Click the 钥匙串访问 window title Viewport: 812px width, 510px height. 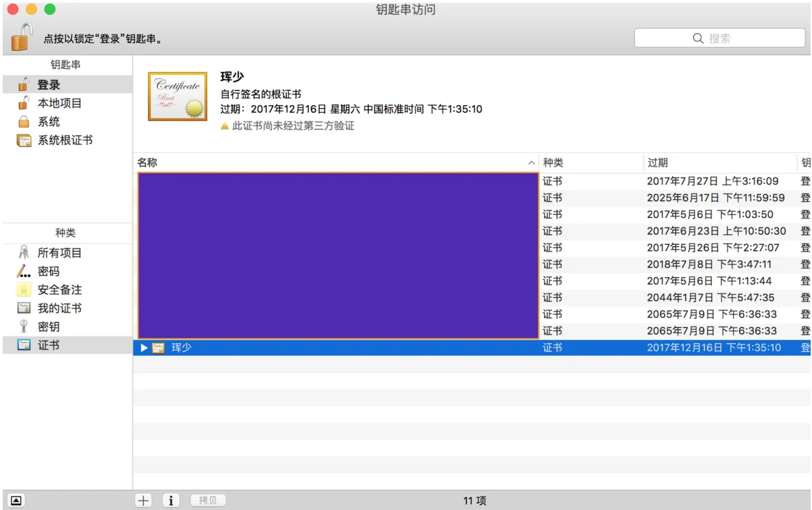coord(405,9)
